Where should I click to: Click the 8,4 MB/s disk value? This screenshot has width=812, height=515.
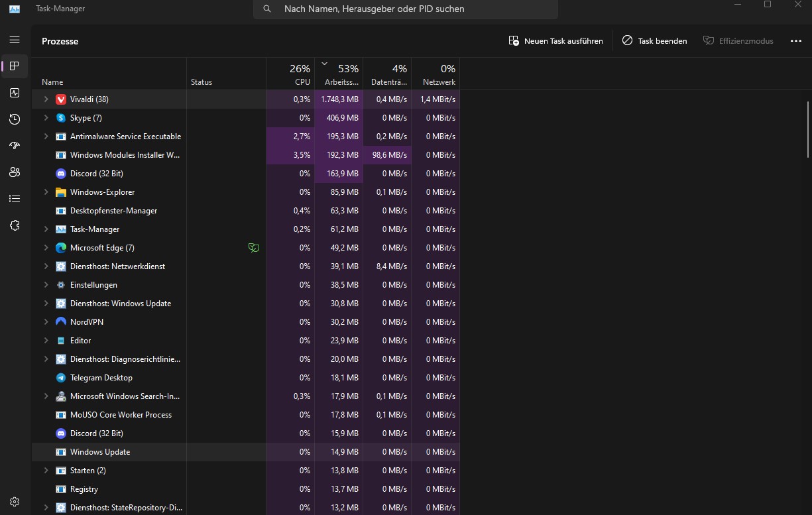tap(392, 266)
